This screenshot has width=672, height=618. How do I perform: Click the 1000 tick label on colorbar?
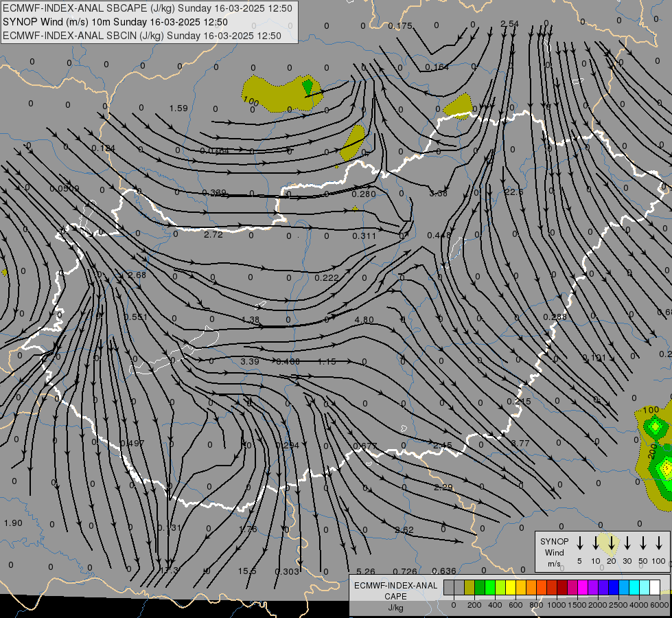click(556, 605)
